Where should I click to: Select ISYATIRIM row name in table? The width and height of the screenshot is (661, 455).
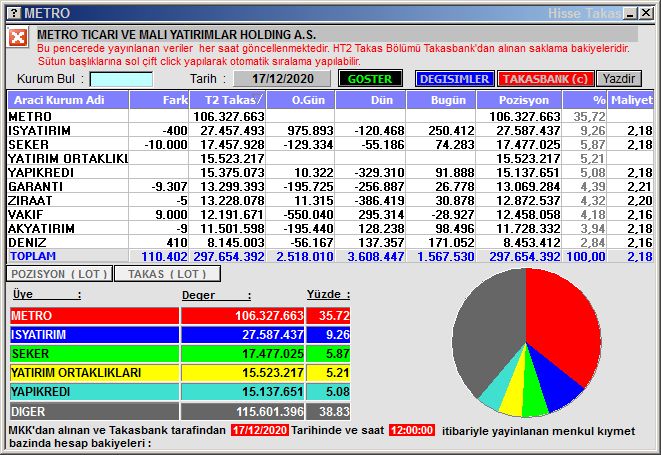coord(39,130)
